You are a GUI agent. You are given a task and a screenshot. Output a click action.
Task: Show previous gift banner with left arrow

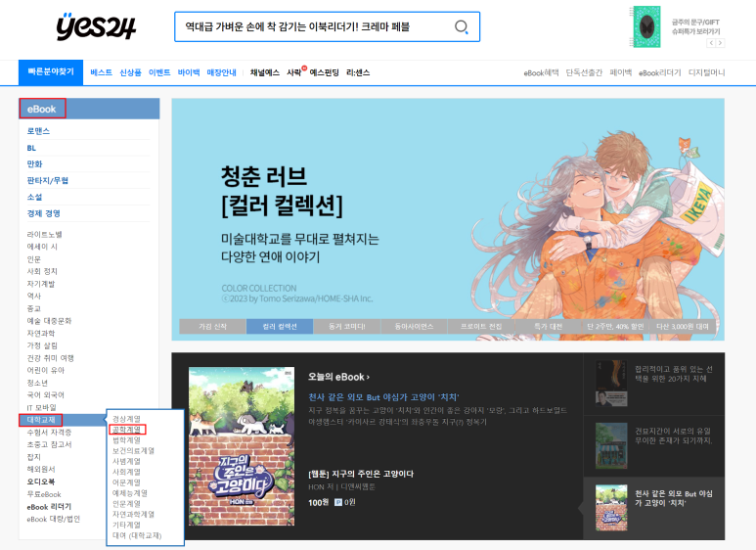(711, 43)
